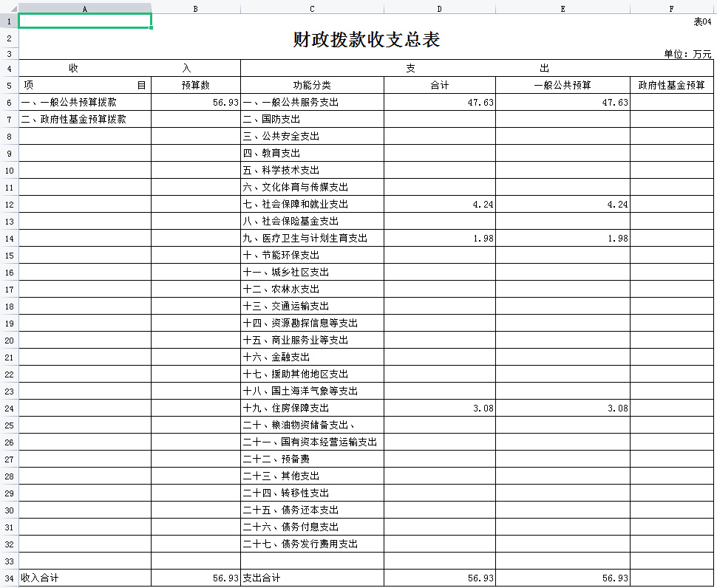The width and height of the screenshot is (717, 588).
Task: Click cell 二十一、国有资本经营运输支出
Action: tap(313, 442)
